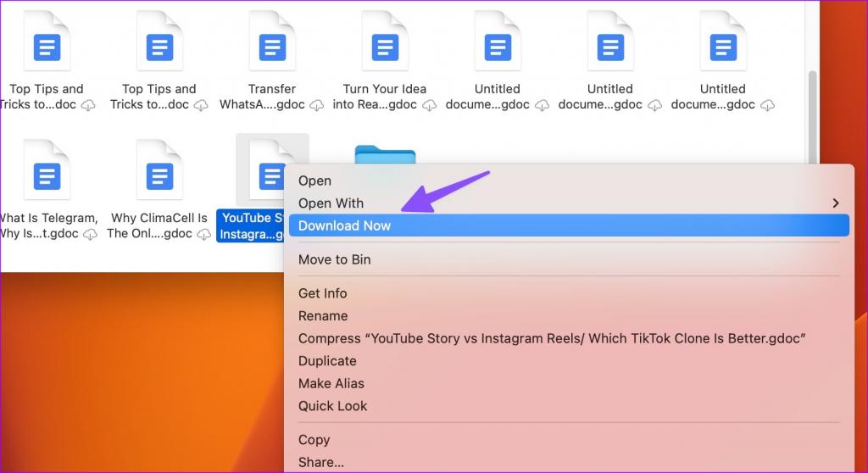Click the Finder window vertical scrollbar

pyautogui.click(x=812, y=118)
